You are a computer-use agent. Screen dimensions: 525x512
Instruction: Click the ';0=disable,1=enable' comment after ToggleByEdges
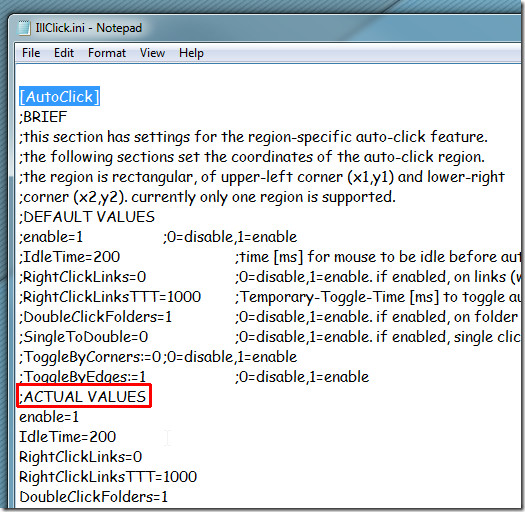(x=302, y=377)
